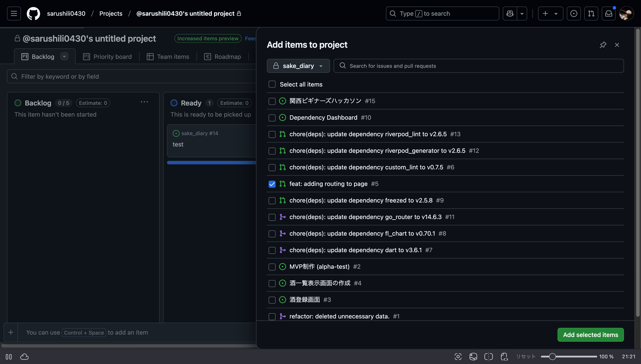The image size is (641, 364).
Task: Check the 関西ビギナーズハッカソン #15 checkbox
Action: (272, 101)
